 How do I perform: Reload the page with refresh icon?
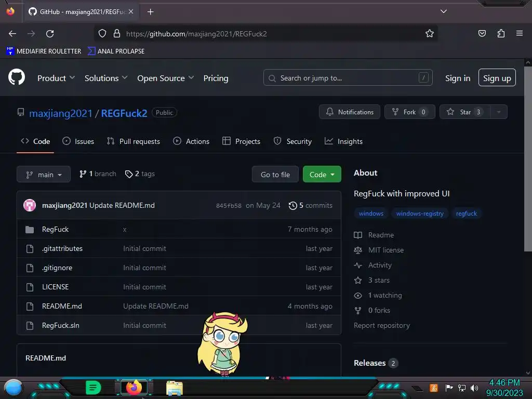50,34
